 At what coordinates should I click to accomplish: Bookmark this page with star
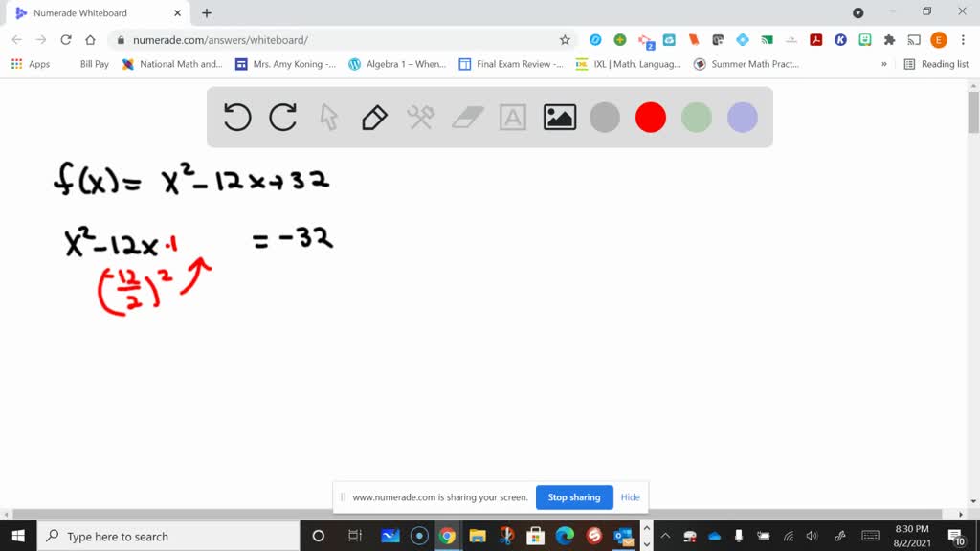tap(565, 40)
